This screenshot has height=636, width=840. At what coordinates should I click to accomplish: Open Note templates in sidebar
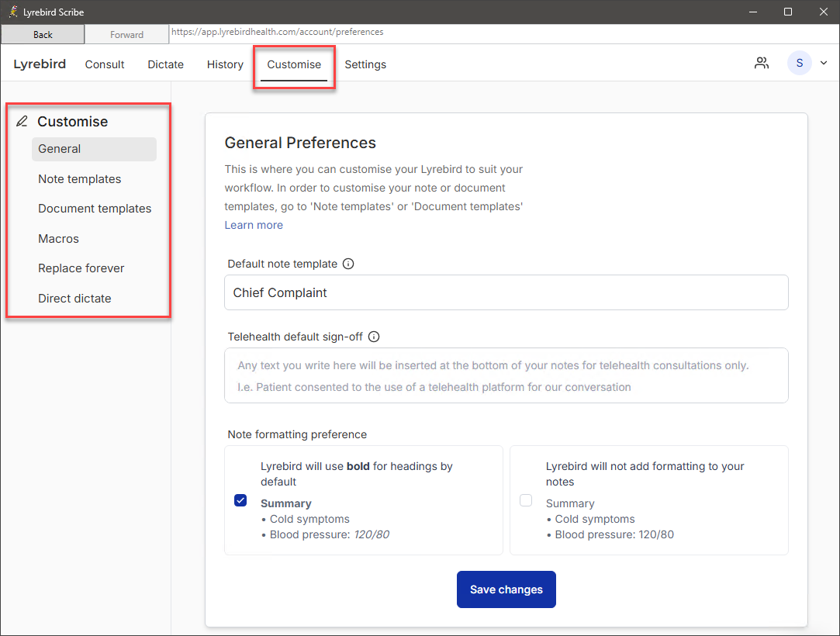tap(80, 179)
